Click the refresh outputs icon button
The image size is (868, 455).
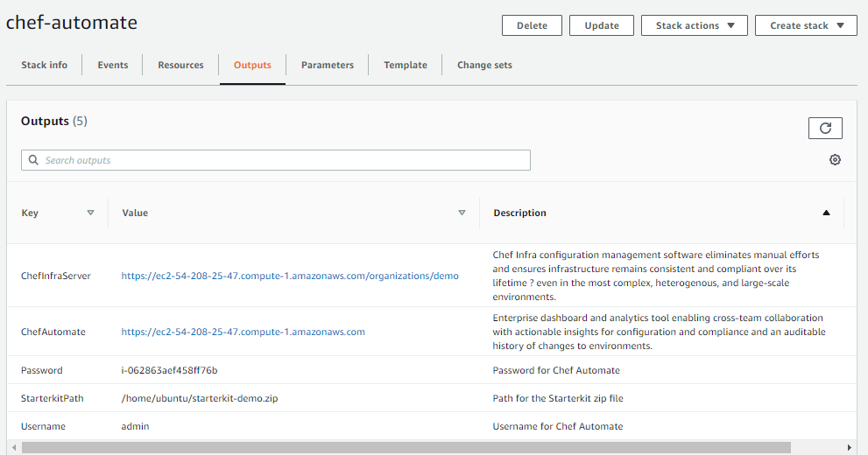(824, 129)
